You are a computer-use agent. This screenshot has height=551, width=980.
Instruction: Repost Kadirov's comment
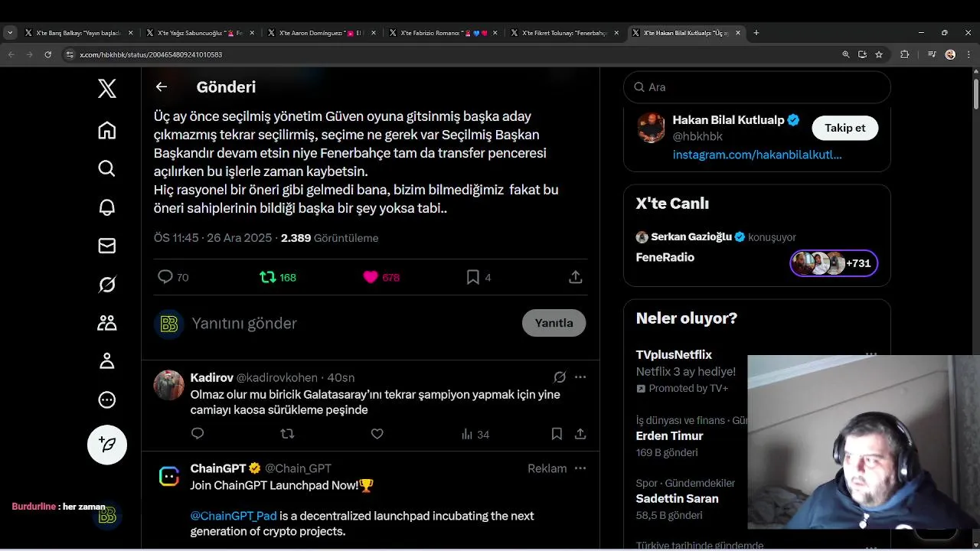coord(287,434)
